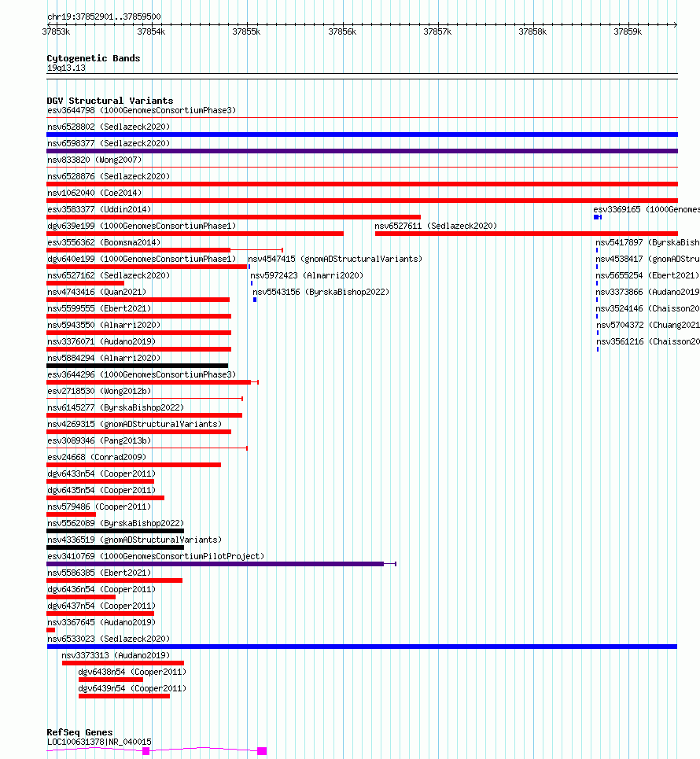Image resolution: width=700 pixels, height=759 pixels.
Task: Click the Cytogenetic Bands track title
Action: tap(94, 58)
